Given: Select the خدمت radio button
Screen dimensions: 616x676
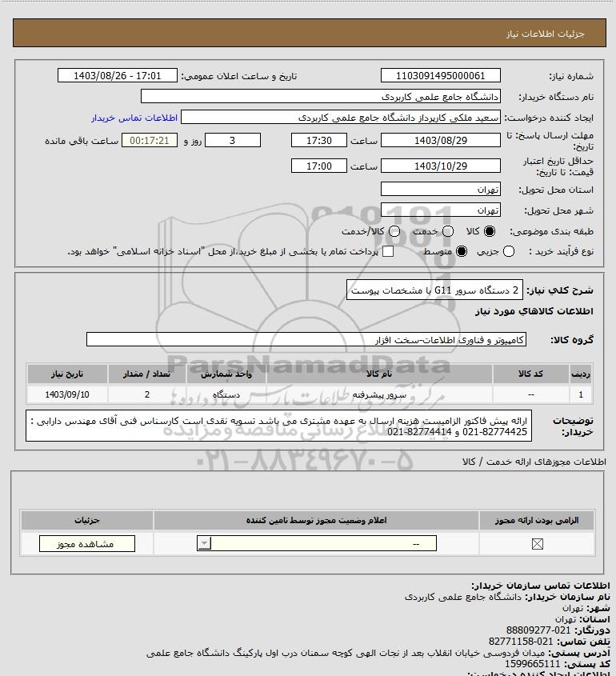Looking at the screenshot, I should pyautogui.click(x=448, y=231).
